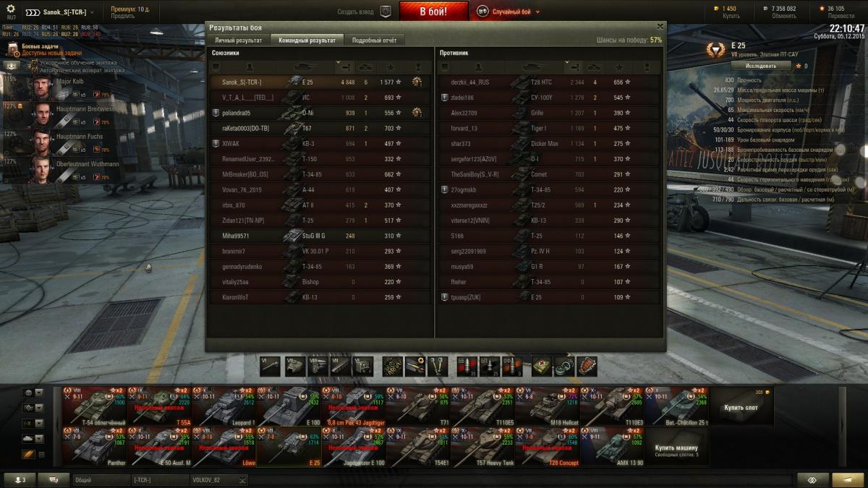Sort allies by medals column icon

[x=417, y=67]
